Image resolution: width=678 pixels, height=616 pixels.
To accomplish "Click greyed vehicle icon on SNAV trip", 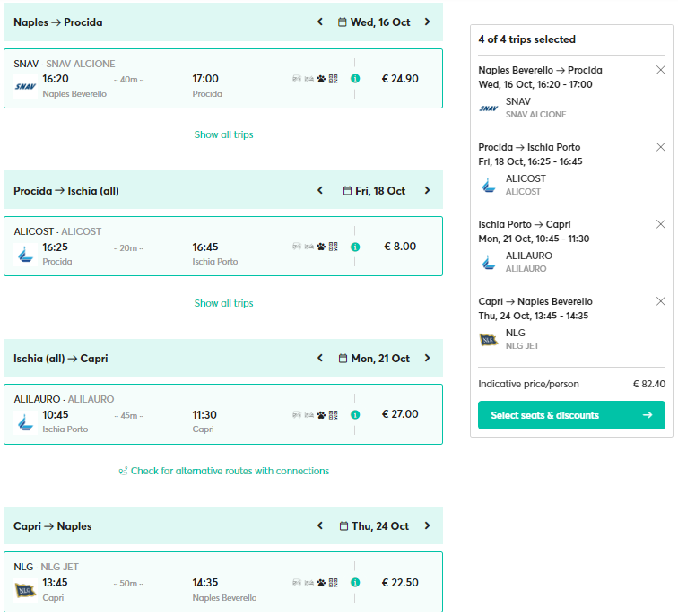I will click(297, 79).
